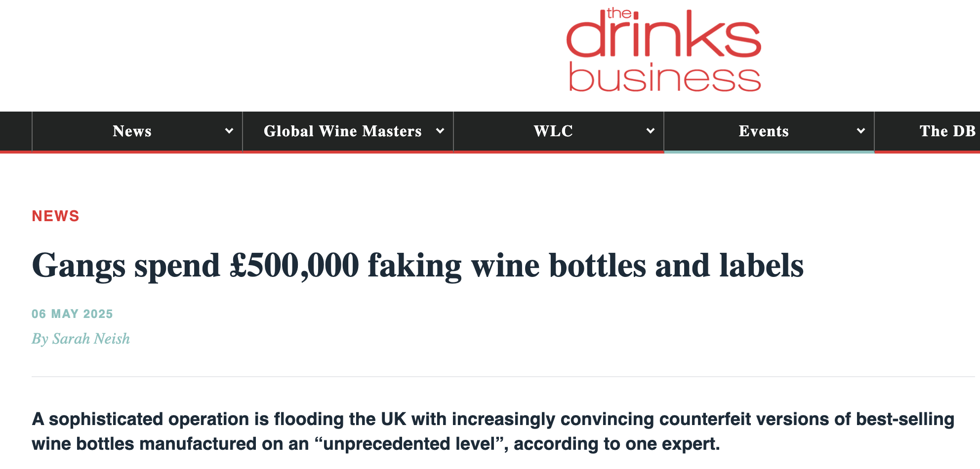This screenshot has width=980, height=469.
Task: Select The DB navigation item
Action: [947, 131]
